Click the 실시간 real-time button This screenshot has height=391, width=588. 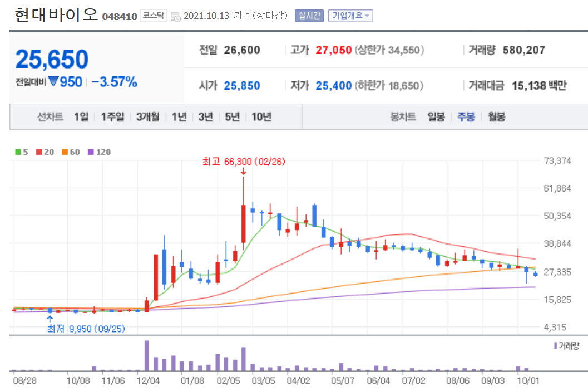tap(309, 16)
